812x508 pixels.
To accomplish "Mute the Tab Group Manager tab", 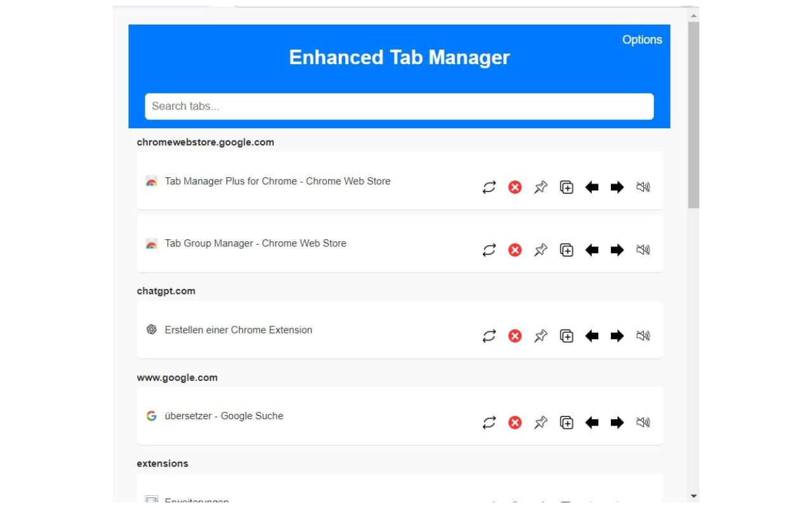I will [643, 250].
